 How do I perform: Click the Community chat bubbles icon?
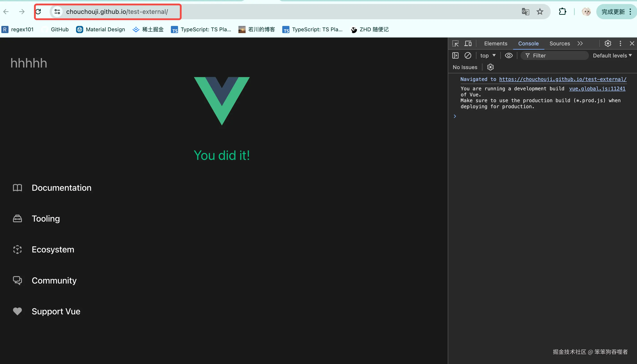[17, 281]
